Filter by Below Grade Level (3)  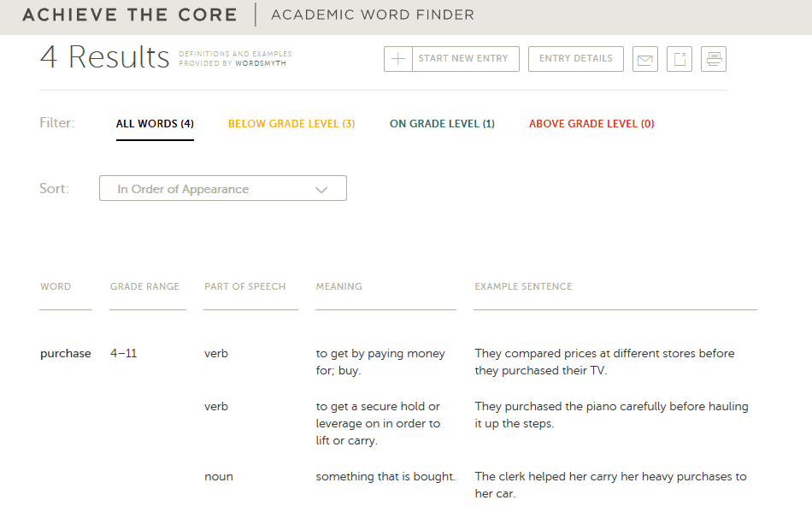[291, 124]
